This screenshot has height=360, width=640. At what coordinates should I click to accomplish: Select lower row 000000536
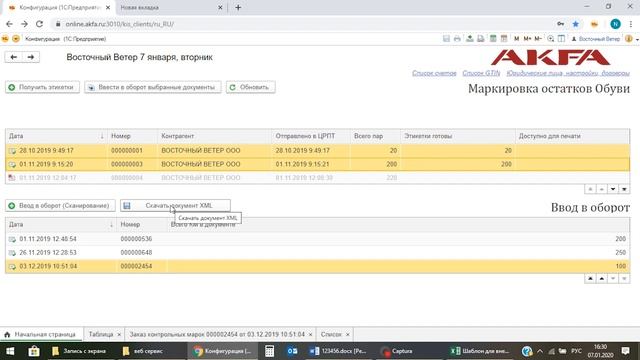318,239
